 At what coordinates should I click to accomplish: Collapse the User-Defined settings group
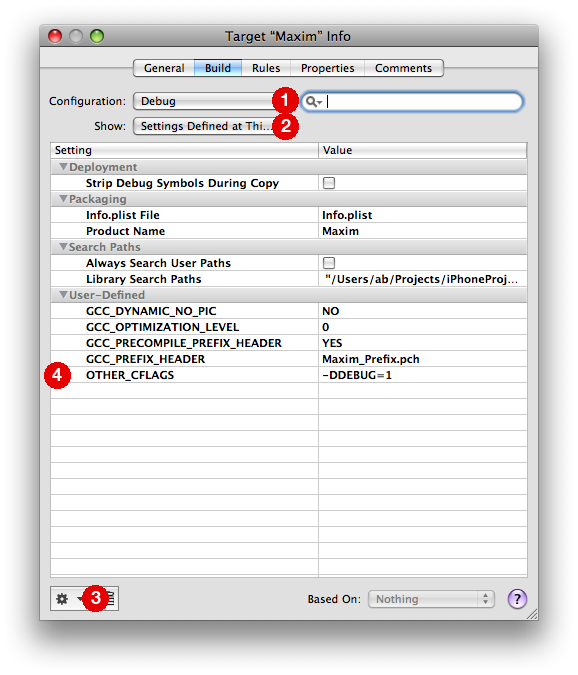(64, 295)
